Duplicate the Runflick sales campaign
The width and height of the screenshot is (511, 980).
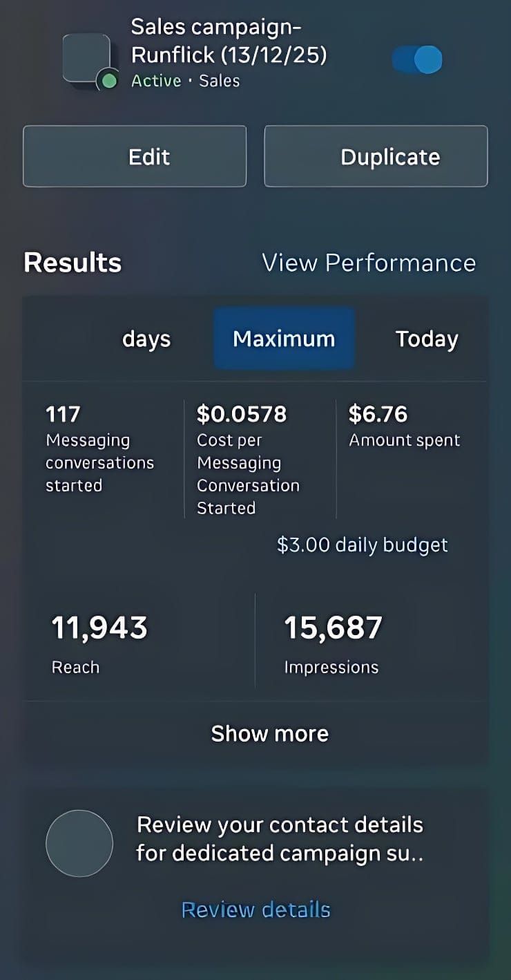click(376, 156)
